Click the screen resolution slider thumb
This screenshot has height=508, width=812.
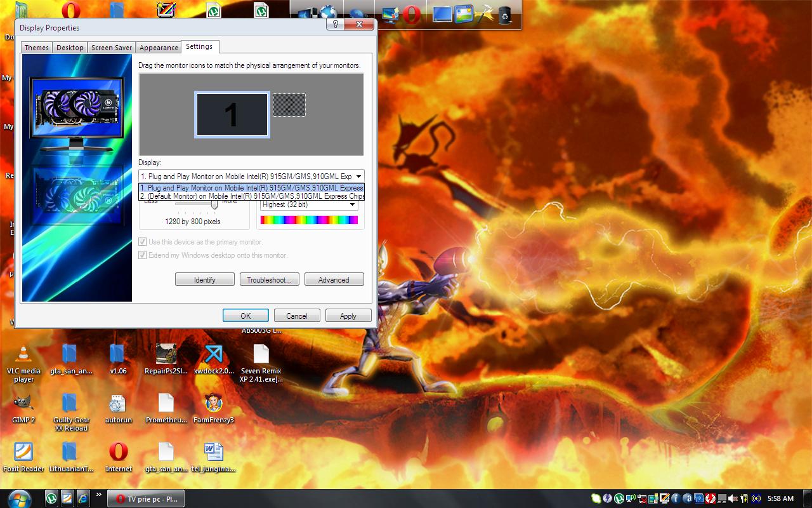(214, 204)
